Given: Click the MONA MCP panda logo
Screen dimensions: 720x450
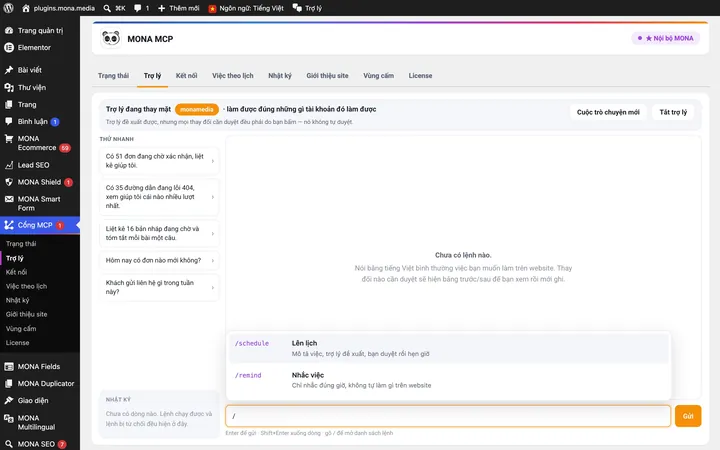Looking at the screenshot, I should [111, 39].
